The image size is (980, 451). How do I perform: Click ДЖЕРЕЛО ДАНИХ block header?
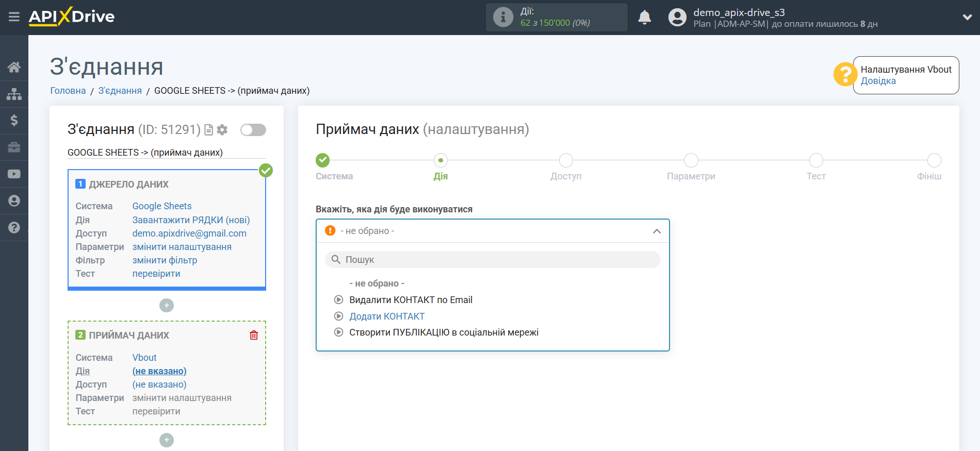(128, 185)
